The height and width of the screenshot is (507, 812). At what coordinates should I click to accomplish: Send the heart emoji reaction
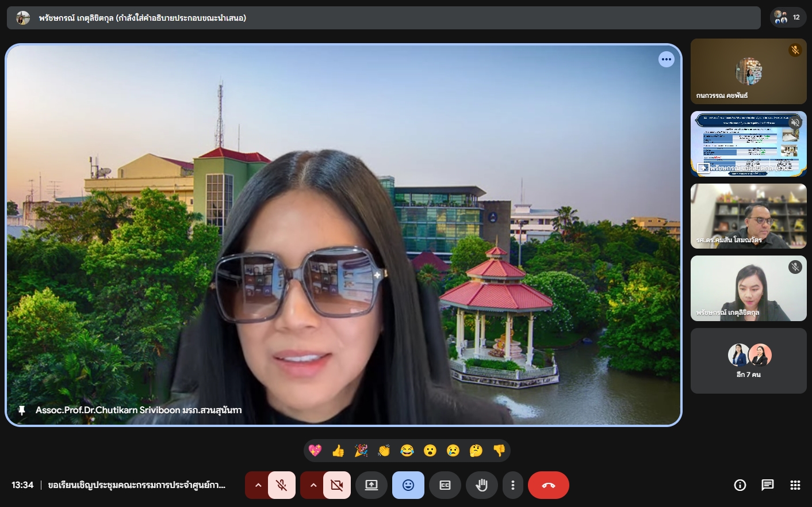tap(315, 451)
